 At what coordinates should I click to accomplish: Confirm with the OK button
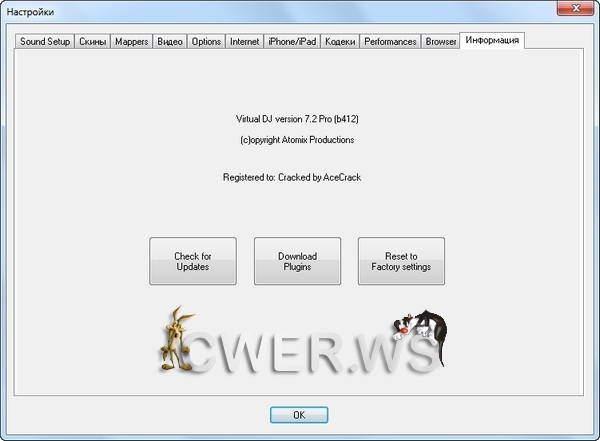(299, 414)
